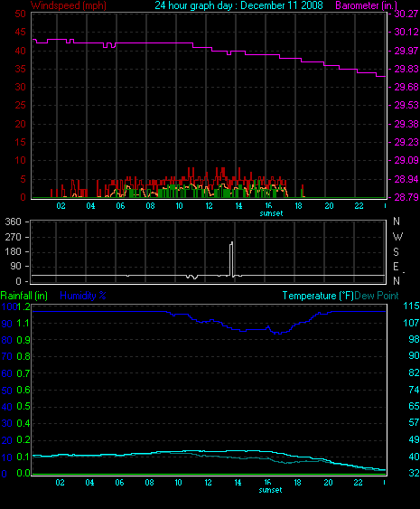This screenshot has height=509, width=420.
Task: Select the barometer value 29.38
Action: coord(406,124)
